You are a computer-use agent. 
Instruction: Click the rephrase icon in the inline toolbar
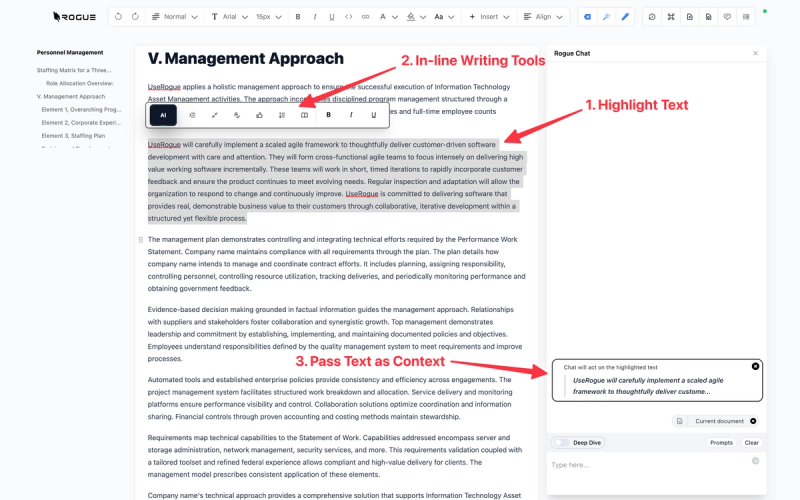pyautogui.click(x=237, y=115)
